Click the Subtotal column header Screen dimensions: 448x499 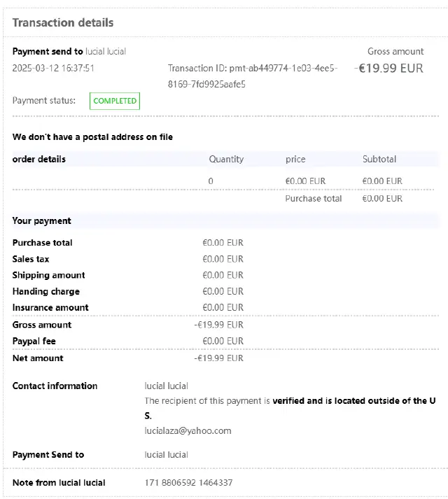[x=379, y=159]
